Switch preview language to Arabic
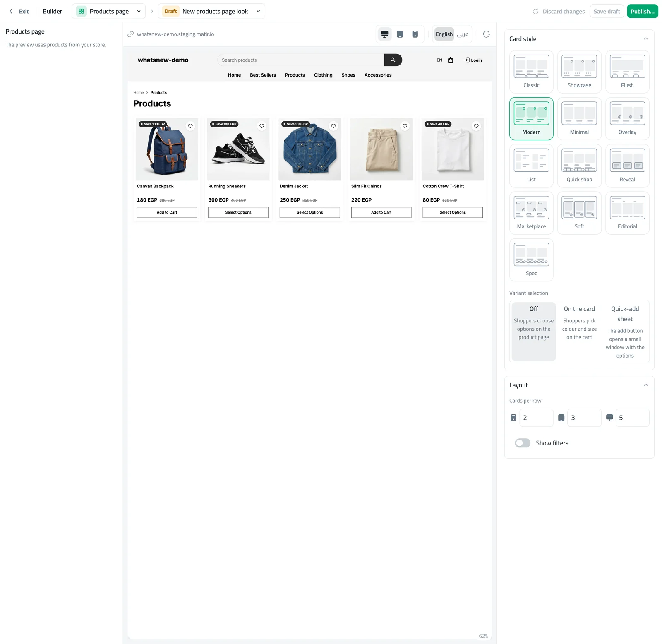 coord(463,34)
